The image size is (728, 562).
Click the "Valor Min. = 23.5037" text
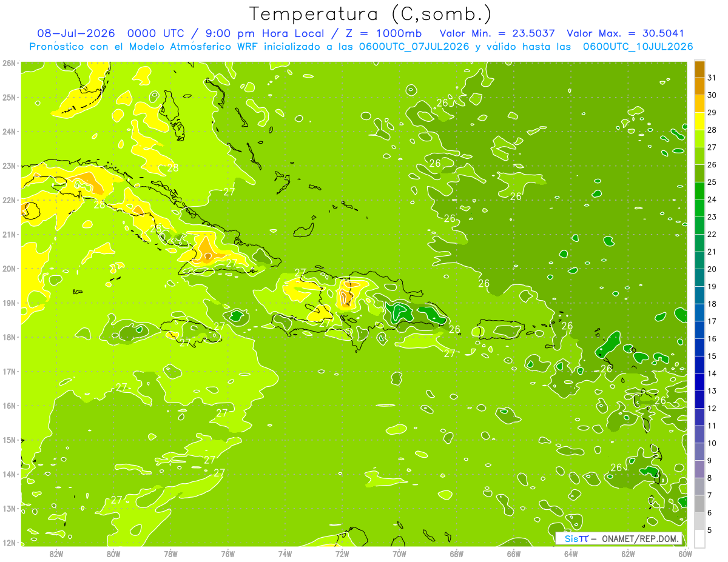(x=497, y=33)
